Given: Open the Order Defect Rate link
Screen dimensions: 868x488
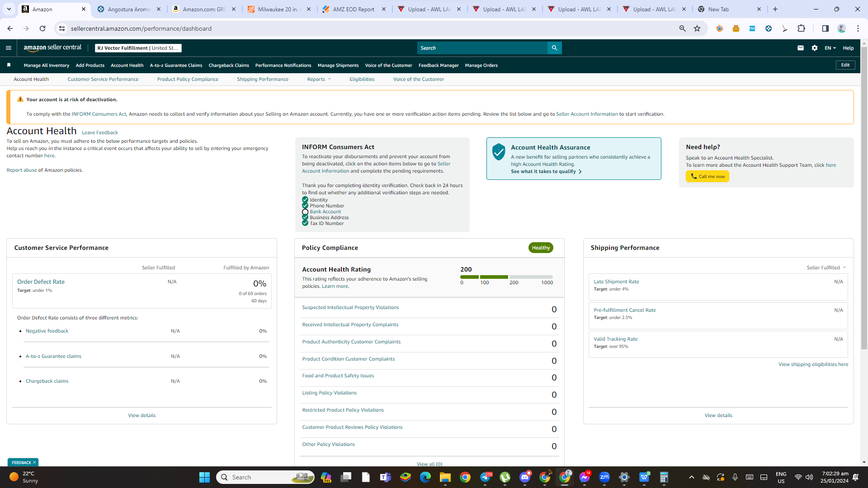Looking at the screenshot, I should point(41,282).
